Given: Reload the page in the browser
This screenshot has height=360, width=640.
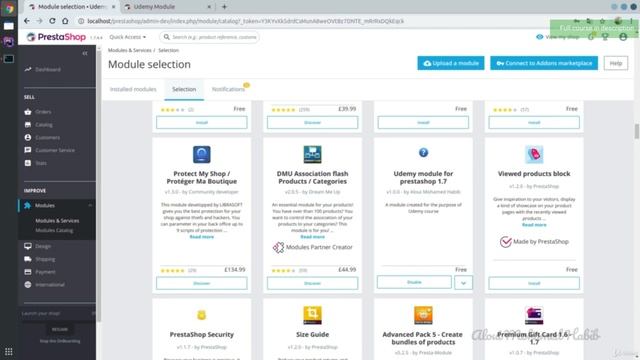Looking at the screenshot, I should click(52, 21).
